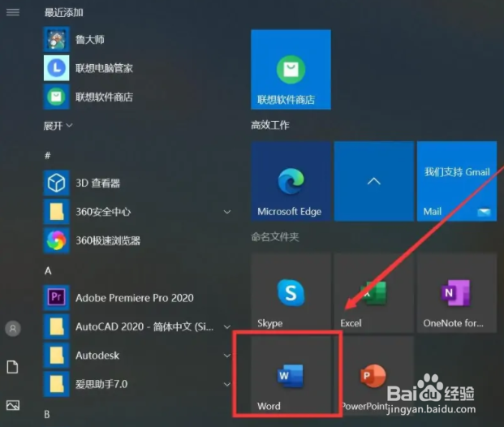Open the 联想软件商店 live tile

[x=291, y=70]
